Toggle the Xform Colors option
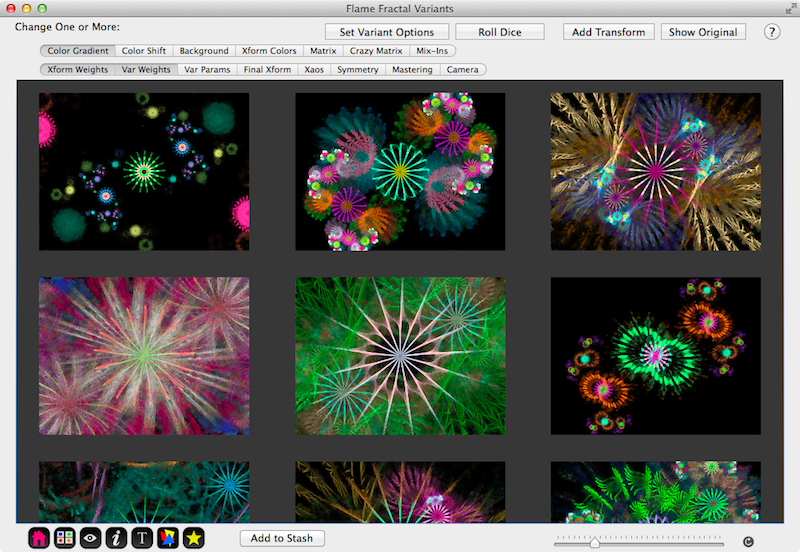Image resolution: width=800 pixels, height=552 pixels. (x=269, y=51)
